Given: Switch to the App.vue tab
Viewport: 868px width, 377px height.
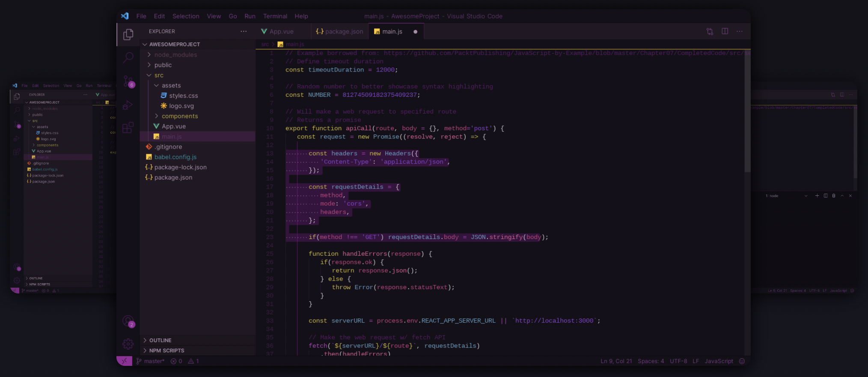Looking at the screenshot, I should point(282,31).
